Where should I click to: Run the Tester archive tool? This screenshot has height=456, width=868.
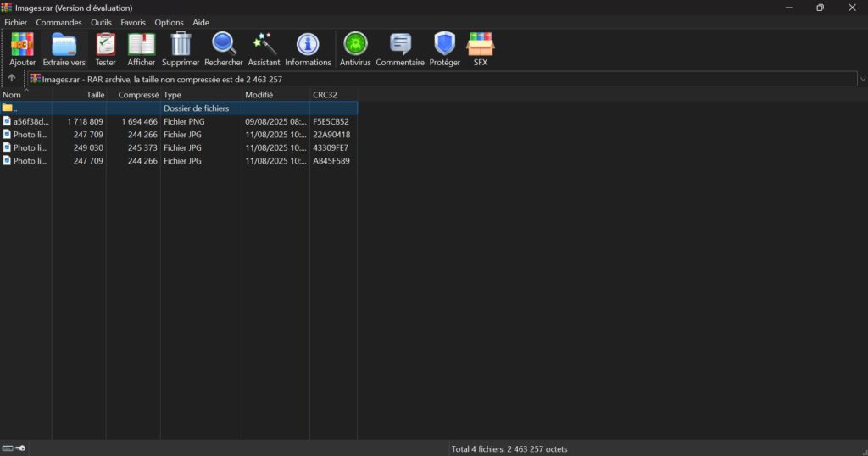[105, 49]
